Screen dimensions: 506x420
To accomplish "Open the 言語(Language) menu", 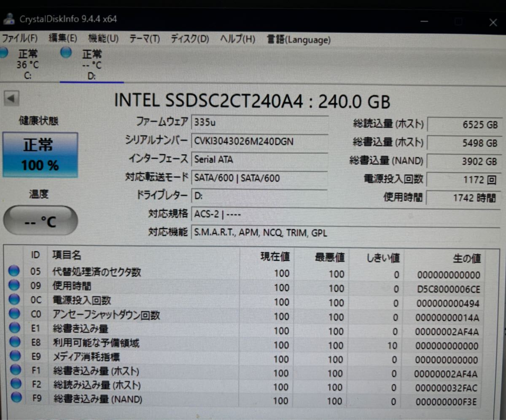I will click(299, 40).
